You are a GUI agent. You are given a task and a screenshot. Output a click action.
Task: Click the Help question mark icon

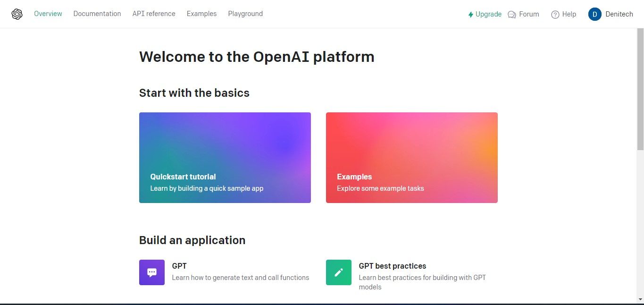[555, 14]
